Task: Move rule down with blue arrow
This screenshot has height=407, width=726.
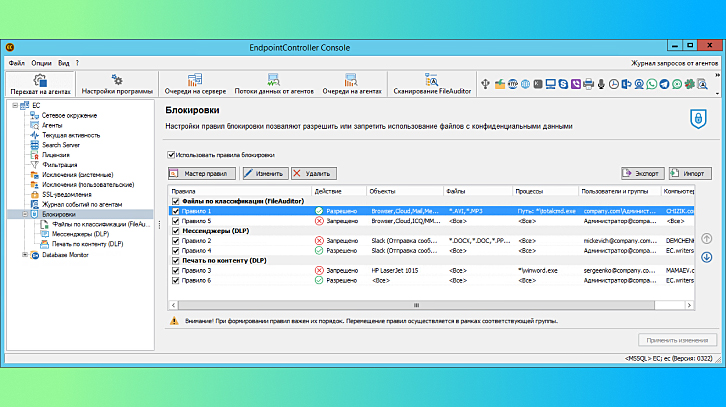Action: click(706, 257)
